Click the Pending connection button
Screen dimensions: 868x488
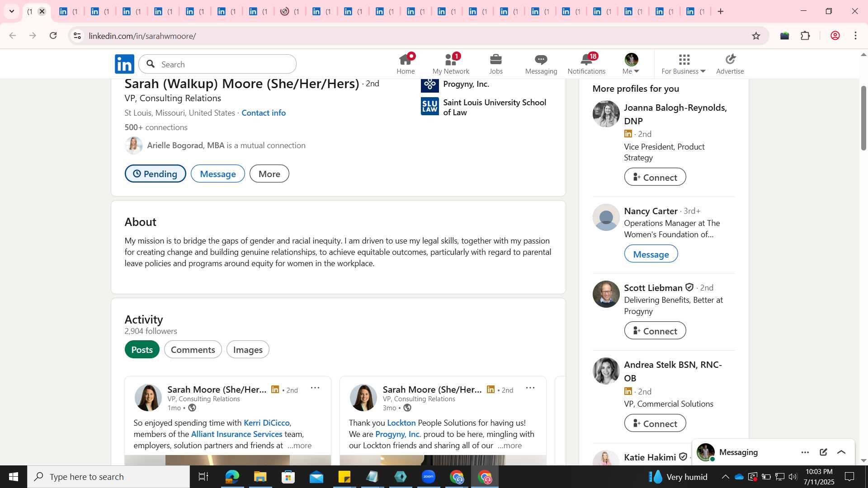(156, 174)
